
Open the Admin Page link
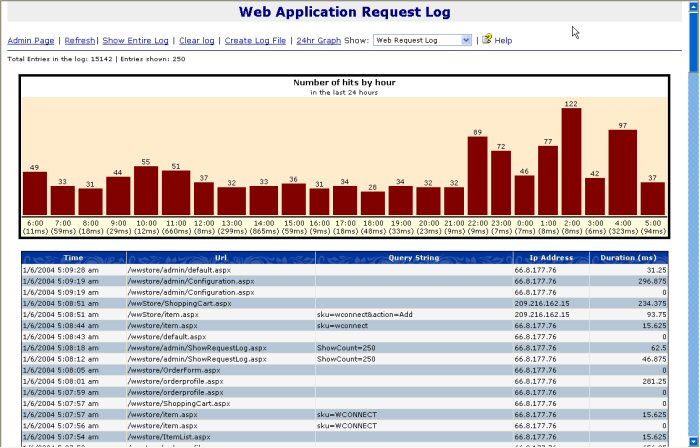point(31,40)
